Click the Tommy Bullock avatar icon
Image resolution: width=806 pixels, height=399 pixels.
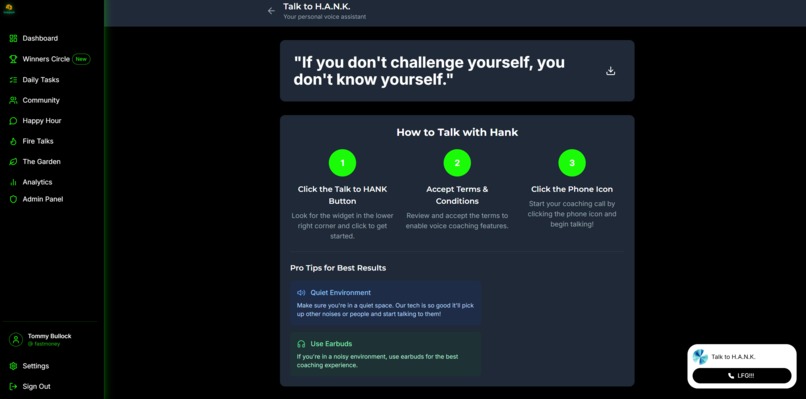[16, 339]
